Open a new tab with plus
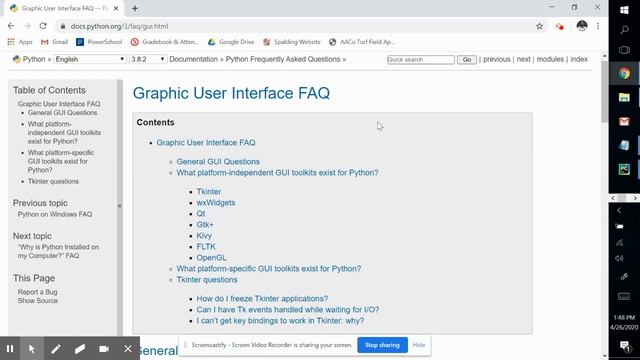640x360 pixels. pos(135,8)
